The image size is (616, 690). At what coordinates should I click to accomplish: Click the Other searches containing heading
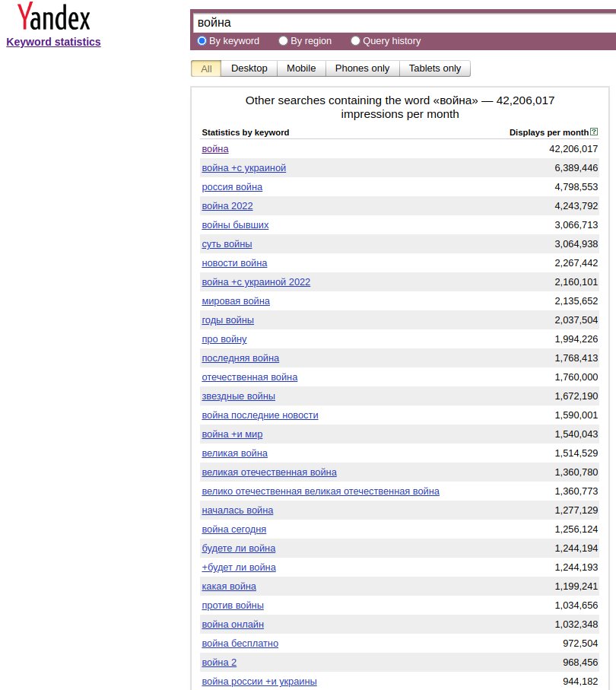click(399, 107)
